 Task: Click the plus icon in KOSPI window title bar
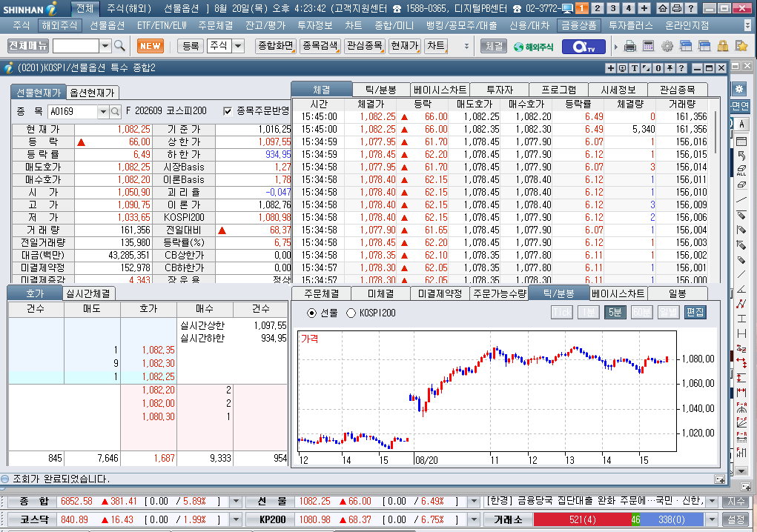(x=611, y=68)
